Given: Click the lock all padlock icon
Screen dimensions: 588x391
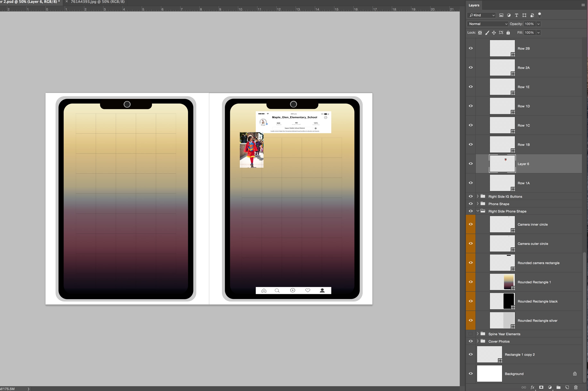Looking at the screenshot, I should [x=508, y=33].
